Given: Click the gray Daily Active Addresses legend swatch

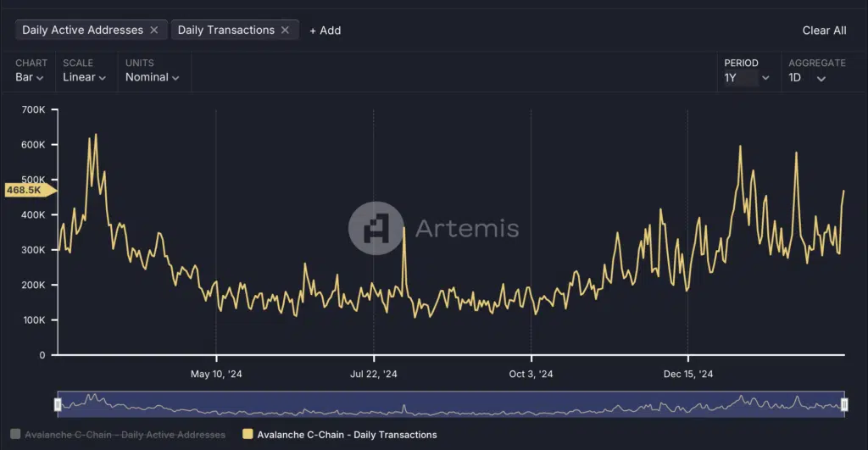Looking at the screenshot, I should pyautogui.click(x=15, y=434).
